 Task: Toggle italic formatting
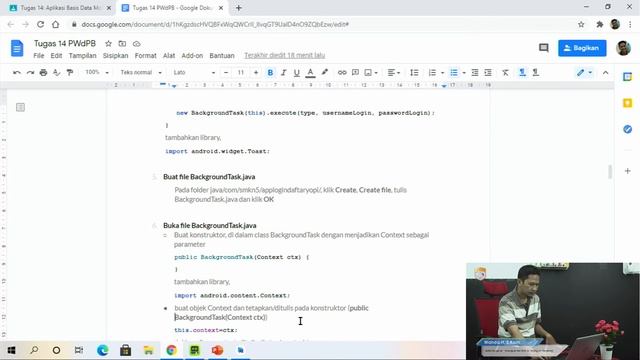click(283, 73)
